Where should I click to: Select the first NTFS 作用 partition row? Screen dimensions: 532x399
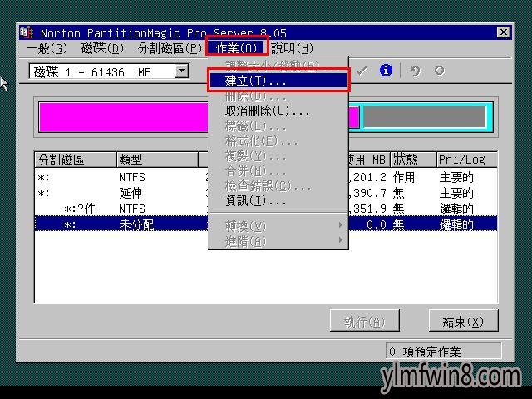pos(266,177)
